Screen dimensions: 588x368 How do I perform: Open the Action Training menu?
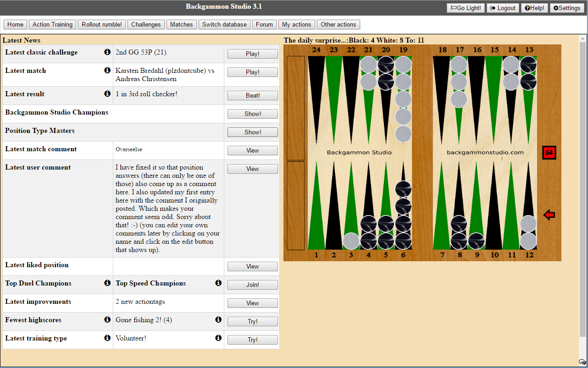pos(52,25)
